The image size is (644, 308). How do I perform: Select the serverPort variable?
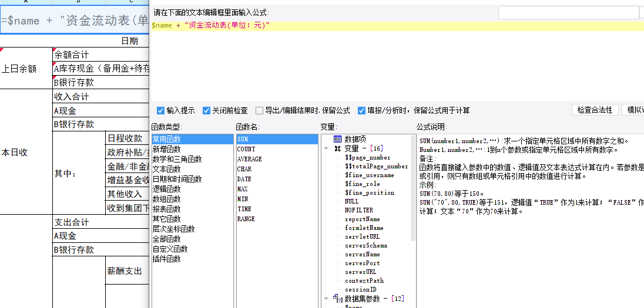coord(362,263)
